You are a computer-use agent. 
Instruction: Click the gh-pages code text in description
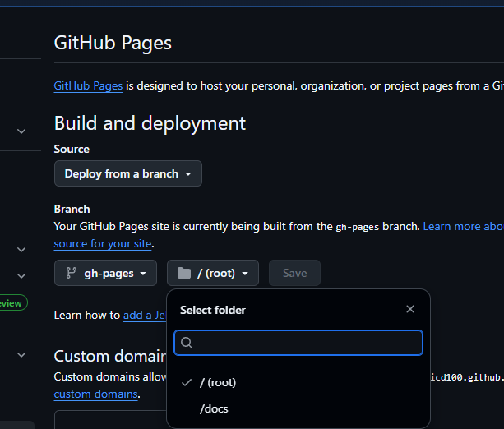point(358,227)
